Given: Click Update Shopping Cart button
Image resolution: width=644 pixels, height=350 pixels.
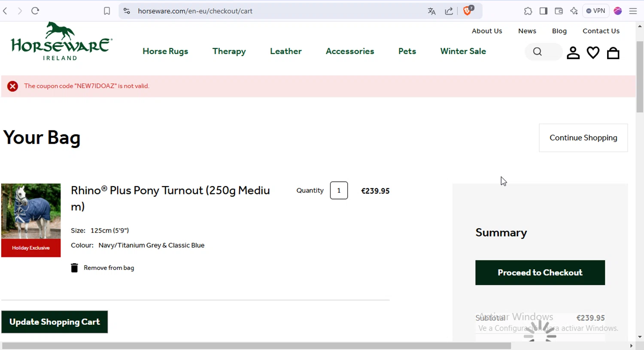Looking at the screenshot, I should tap(55, 322).
